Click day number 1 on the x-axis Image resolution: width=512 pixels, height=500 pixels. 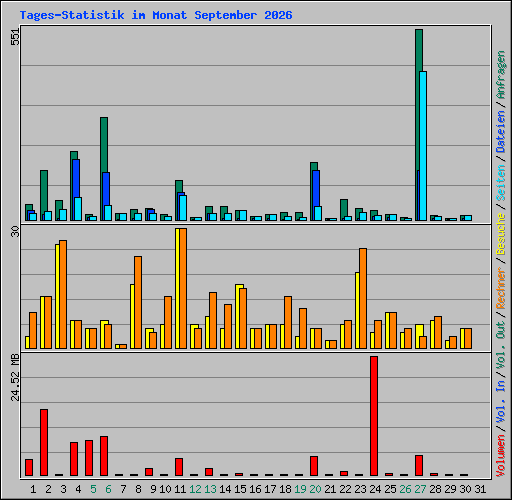click(33, 489)
